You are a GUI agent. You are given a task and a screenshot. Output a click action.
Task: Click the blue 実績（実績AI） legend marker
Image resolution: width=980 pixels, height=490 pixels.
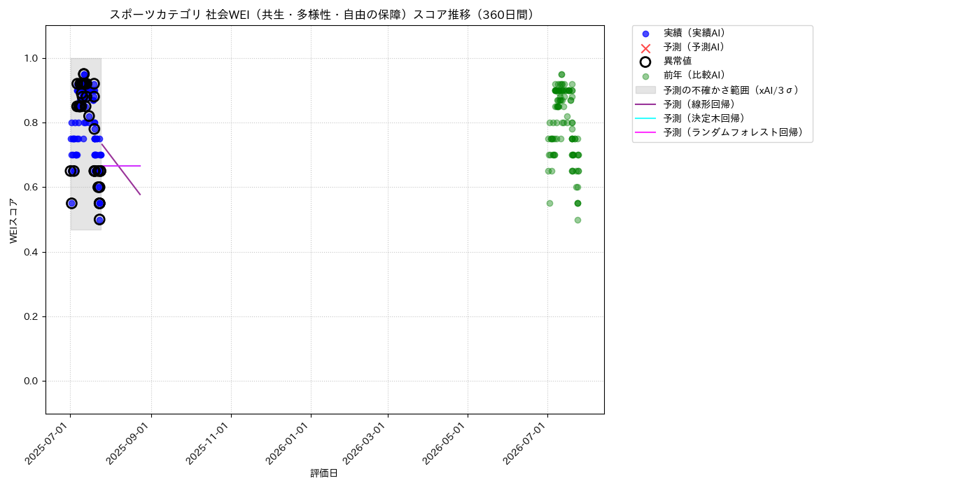[x=645, y=34]
